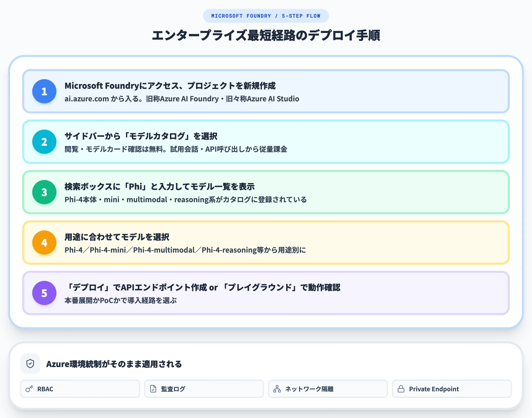Image resolution: width=532 pixels, height=418 pixels.
Task: Click the MICROSOFT FOUNDRY / 5-STEP FLOW pill
Action: pos(266,16)
